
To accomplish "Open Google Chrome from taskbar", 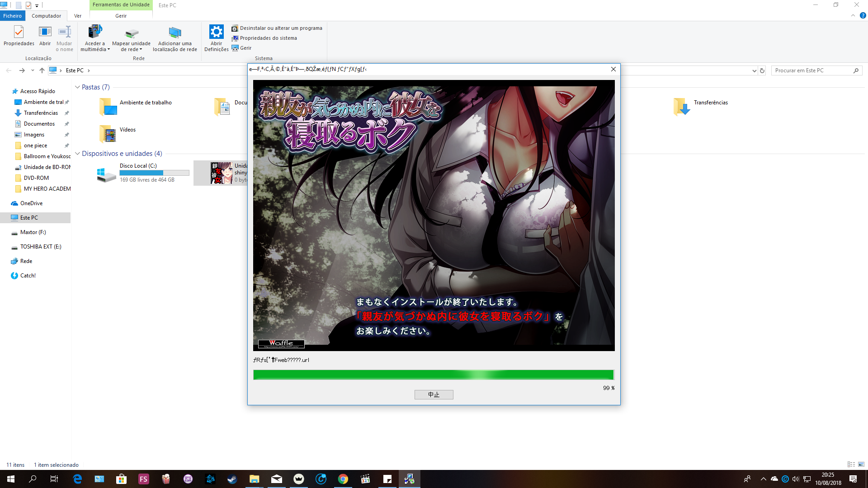I will (x=343, y=479).
